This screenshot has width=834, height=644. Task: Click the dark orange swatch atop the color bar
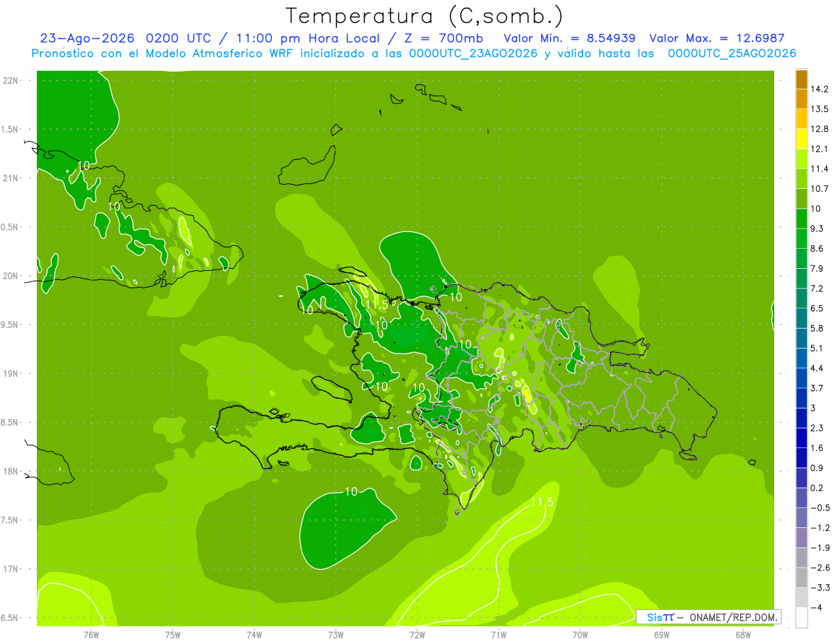(801, 79)
